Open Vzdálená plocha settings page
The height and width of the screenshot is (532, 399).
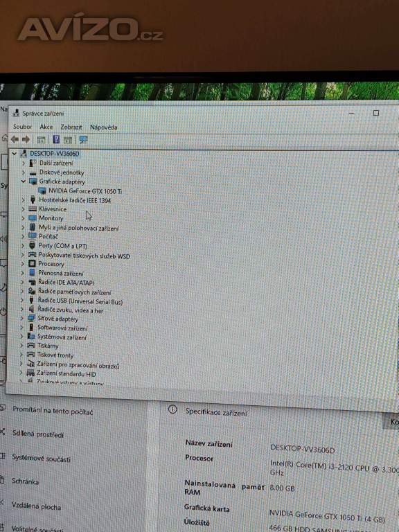(36, 506)
